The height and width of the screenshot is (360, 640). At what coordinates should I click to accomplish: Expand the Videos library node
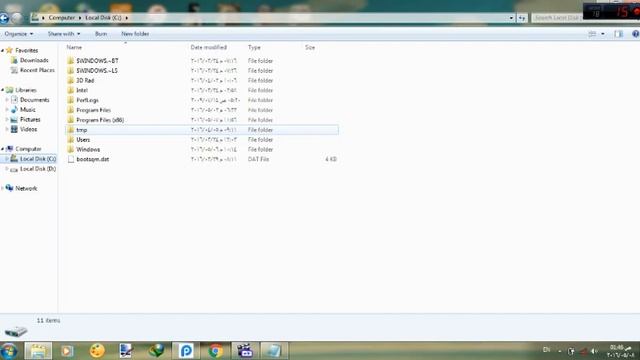click(x=7, y=129)
